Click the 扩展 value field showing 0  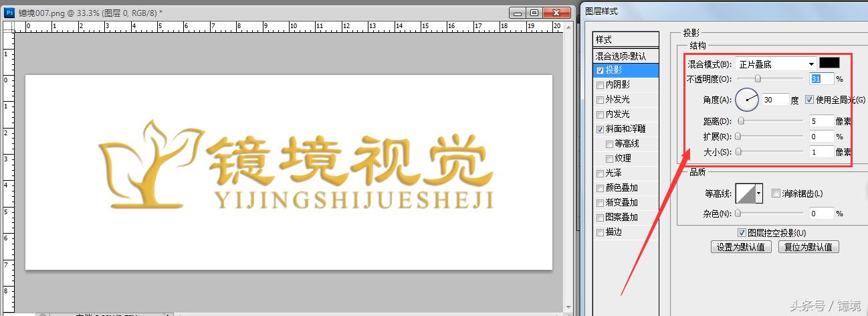(821, 136)
